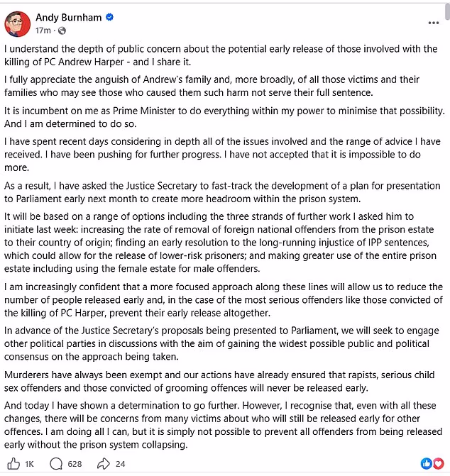View the 1K likes count
The width and height of the screenshot is (450, 476).
pos(29,464)
